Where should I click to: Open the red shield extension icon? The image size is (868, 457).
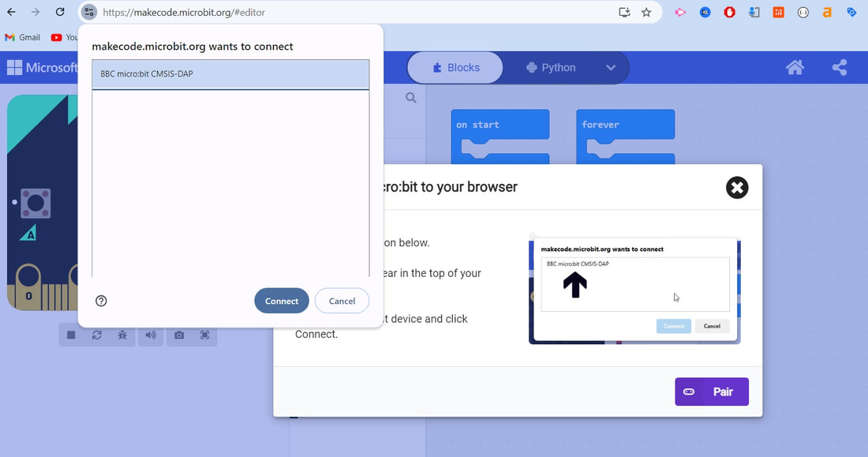pos(729,12)
